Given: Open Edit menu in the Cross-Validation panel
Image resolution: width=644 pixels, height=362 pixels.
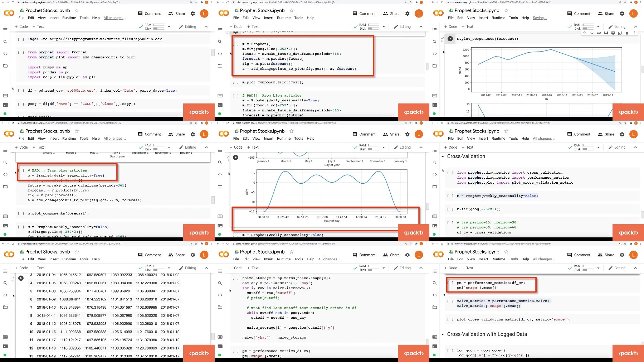Looking at the screenshot, I should pyautogui.click(x=460, y=139).
